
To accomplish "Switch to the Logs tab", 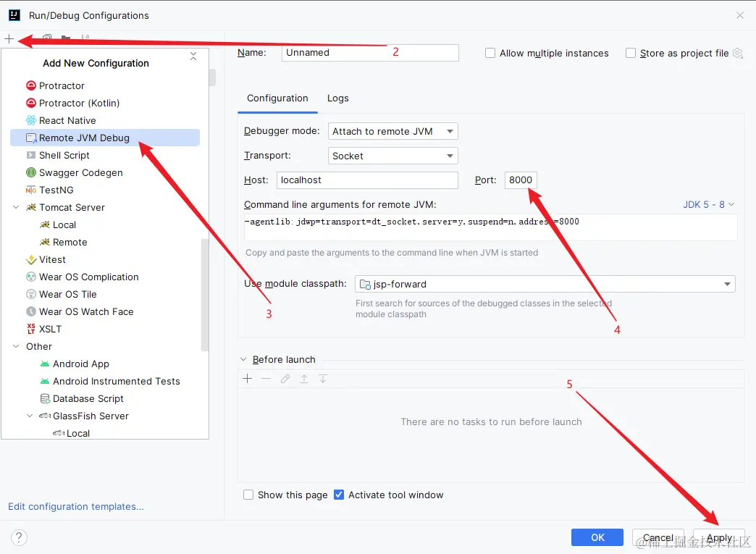I will coord(337,98).
